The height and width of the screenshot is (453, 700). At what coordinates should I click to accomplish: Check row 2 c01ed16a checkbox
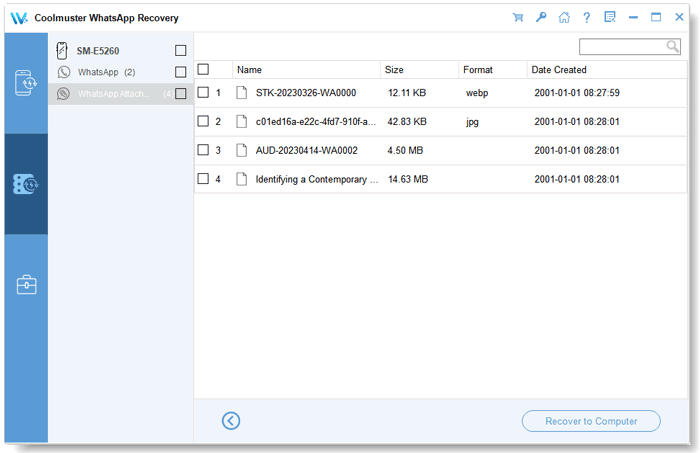click(x=203, y=121)
